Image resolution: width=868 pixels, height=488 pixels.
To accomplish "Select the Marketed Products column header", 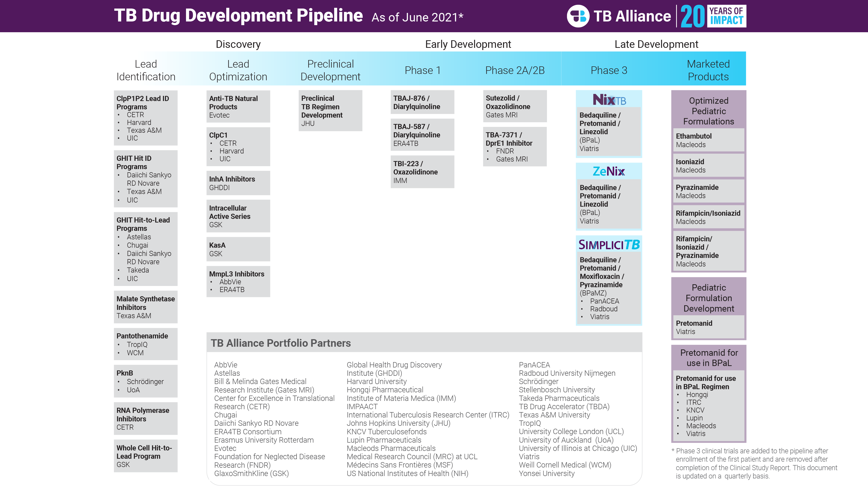I will pos(708,70).
